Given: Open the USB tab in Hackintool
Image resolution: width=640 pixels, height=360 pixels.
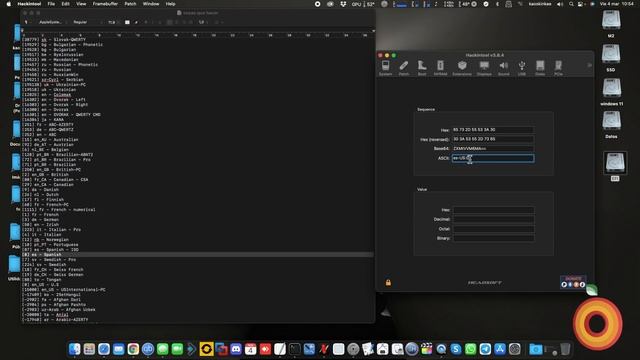Looking at the screenshot, I should [522, 68].
